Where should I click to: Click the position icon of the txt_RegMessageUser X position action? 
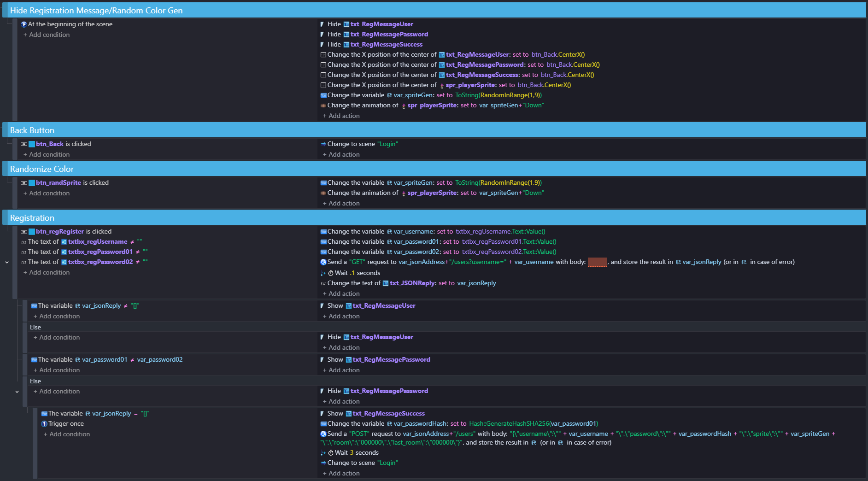click(x=323, y=55)
